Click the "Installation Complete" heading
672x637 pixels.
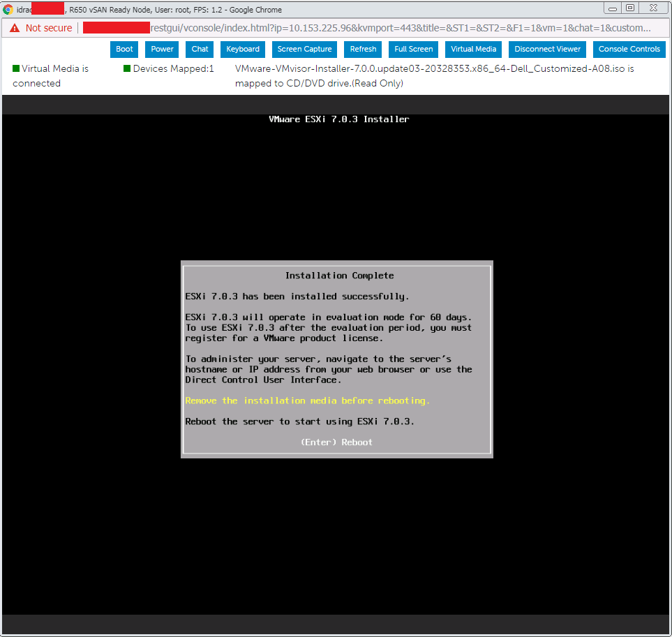coord(339,276)
